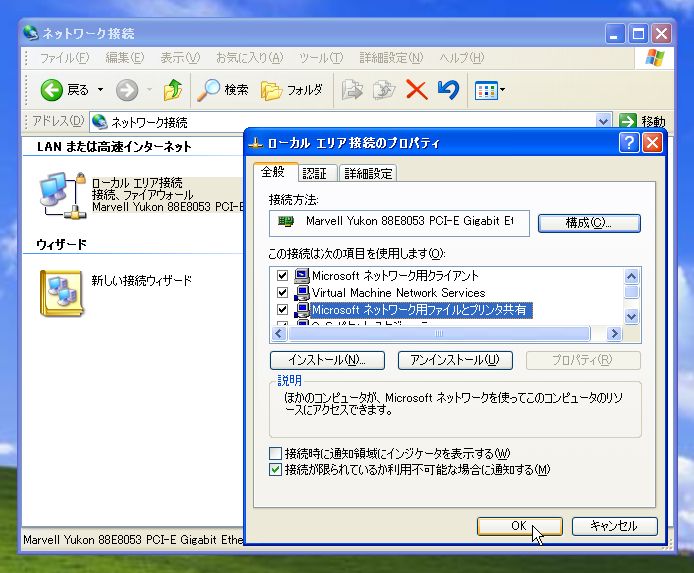Open the ツール(T) menu
The height and width of the screenshot is (573, 694).
(x=321, y=58)
